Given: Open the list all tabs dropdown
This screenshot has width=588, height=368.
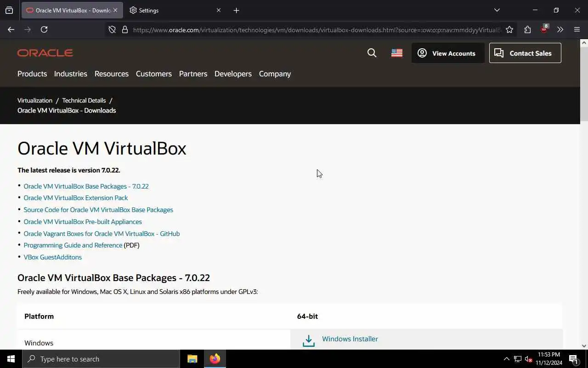Looking at the screenshot, I should click(497, 10).
